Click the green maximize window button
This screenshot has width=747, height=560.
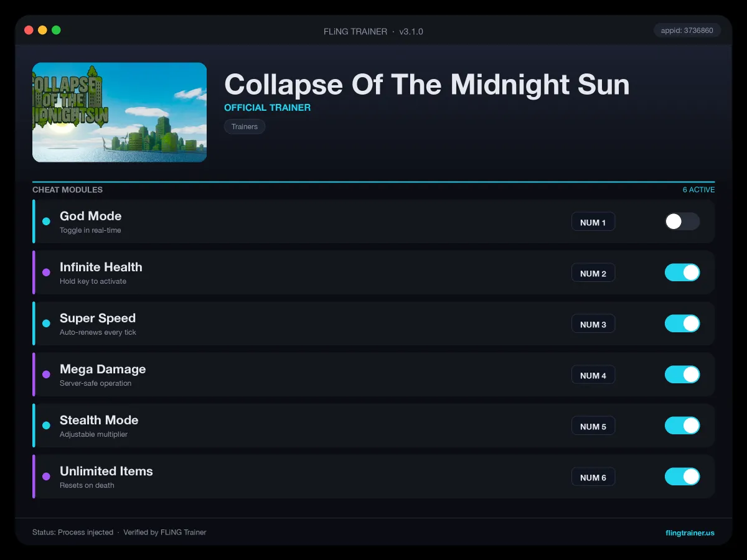(x=56, y=30)
